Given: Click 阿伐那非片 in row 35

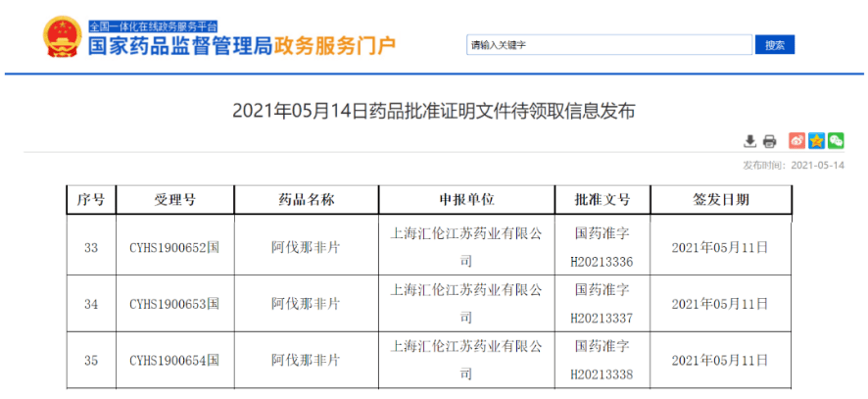Looking at the screenshot, I should coord(306,361).
